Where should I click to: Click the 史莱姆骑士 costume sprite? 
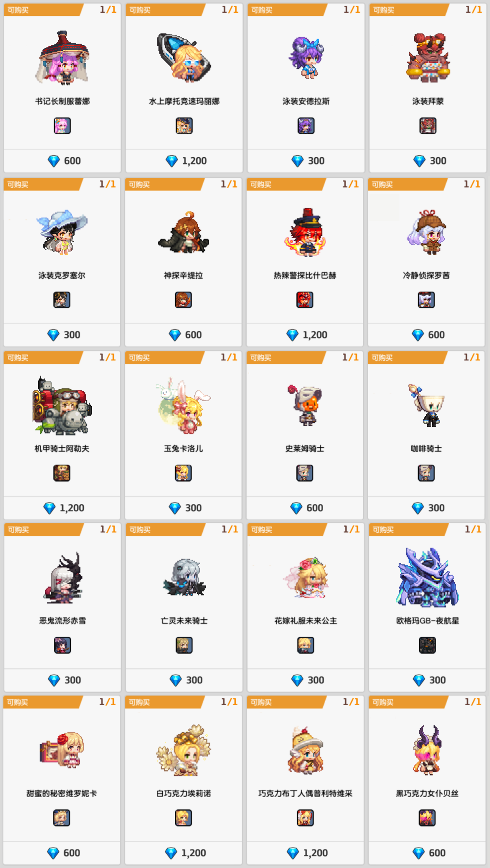[x=305, y=405]
